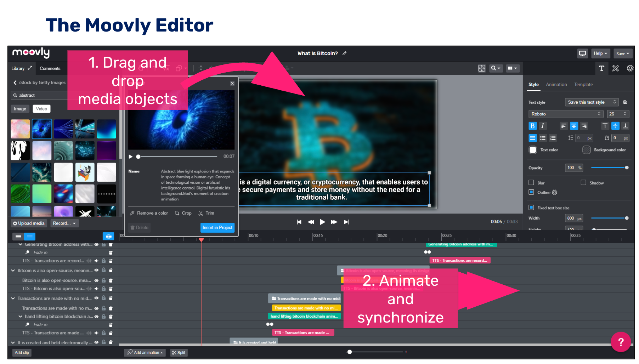Click Crop in the preview popup

183,213
